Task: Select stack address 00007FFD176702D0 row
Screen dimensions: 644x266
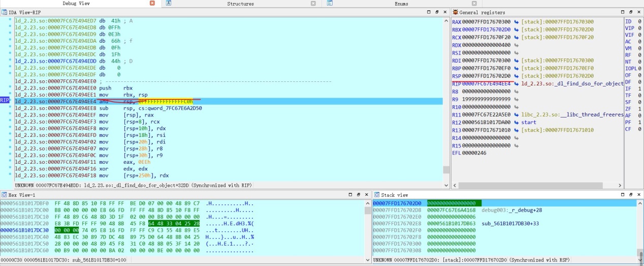Action: pyautogui.click(x=505, y=203)
